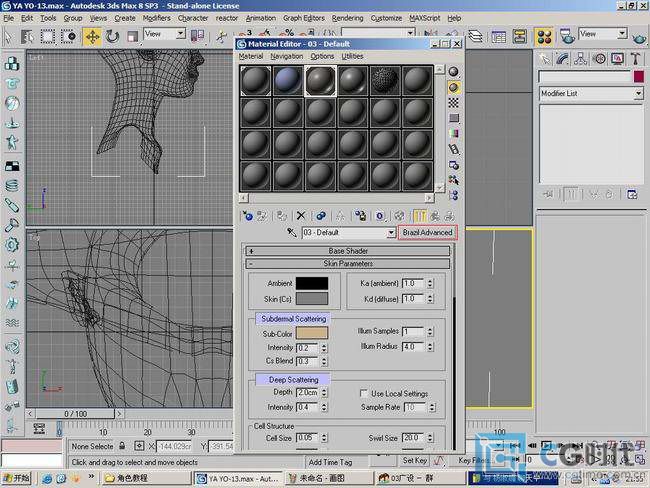Select the speckled fifth material sample slot
650x488 pixels.
click(385, 81)
